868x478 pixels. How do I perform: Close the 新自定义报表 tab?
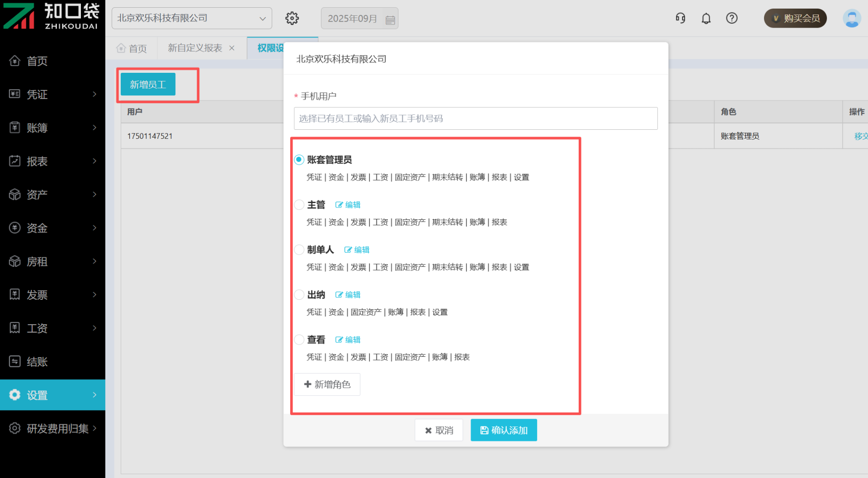click(232, 48)
